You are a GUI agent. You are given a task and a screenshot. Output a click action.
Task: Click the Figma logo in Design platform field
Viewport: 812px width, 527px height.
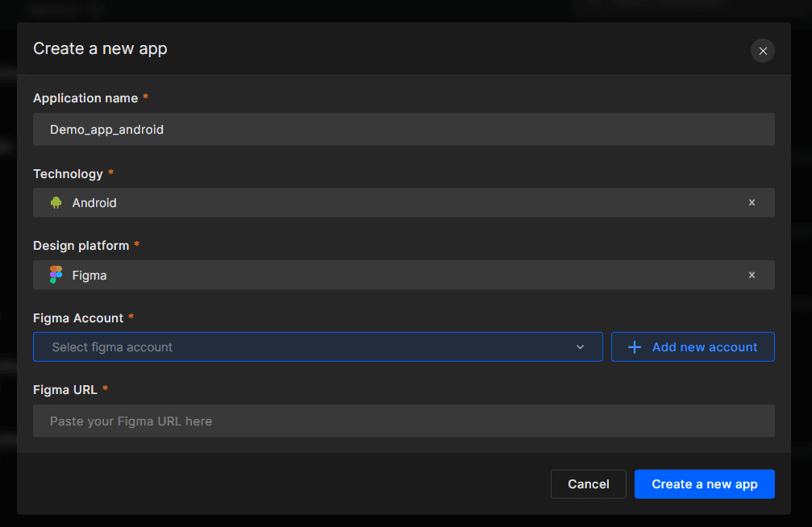(55, 275)
